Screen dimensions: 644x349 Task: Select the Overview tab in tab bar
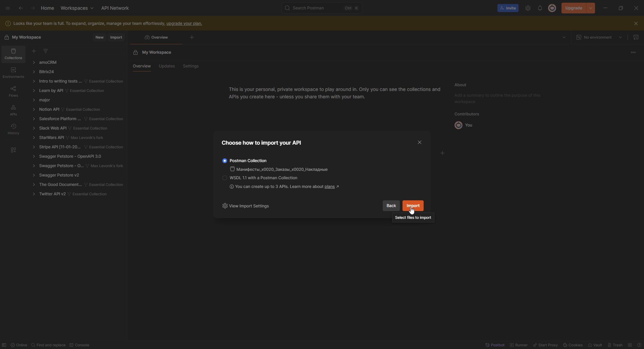(x=156, y=37)
